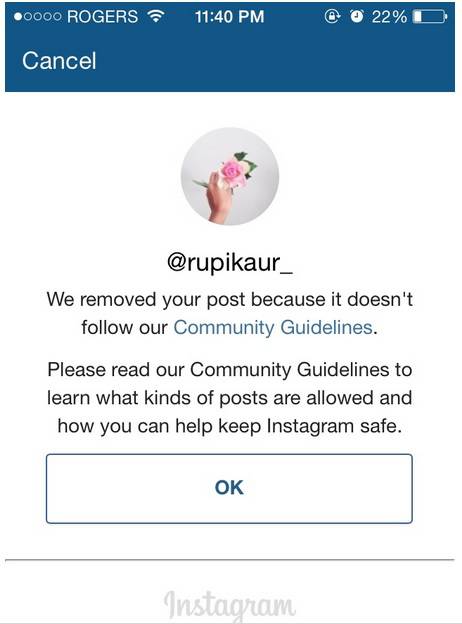The image size is (462, 624).
Task: Tap the signal strength dots
Action: [x=38, y=17]
